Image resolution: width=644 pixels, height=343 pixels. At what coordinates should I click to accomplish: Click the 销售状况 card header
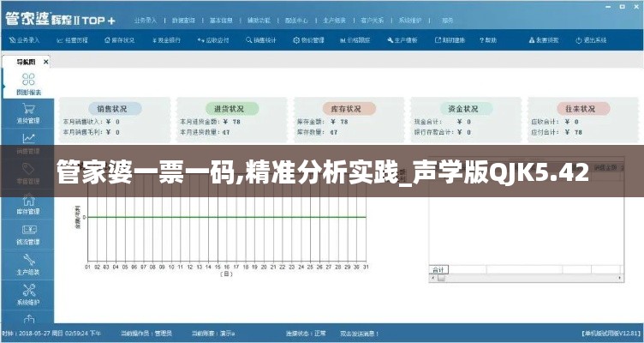click(x=115, y=109)
